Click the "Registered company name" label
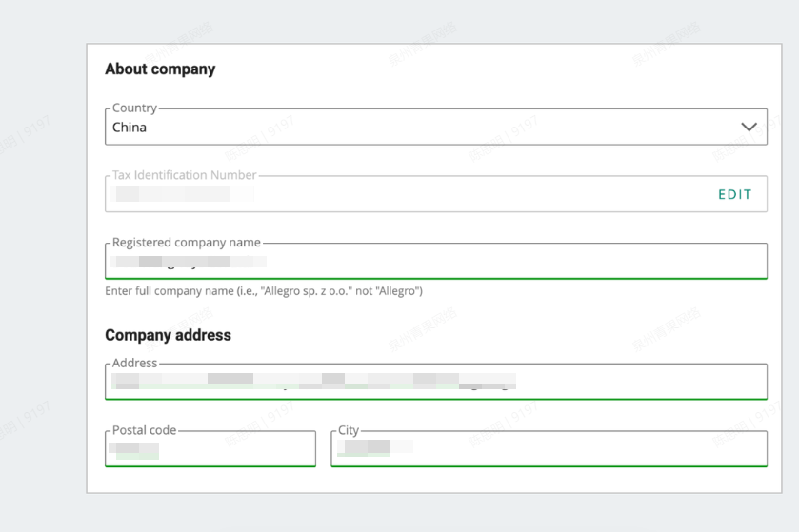This screenshot has width=799, height=532. coord(187,243)
